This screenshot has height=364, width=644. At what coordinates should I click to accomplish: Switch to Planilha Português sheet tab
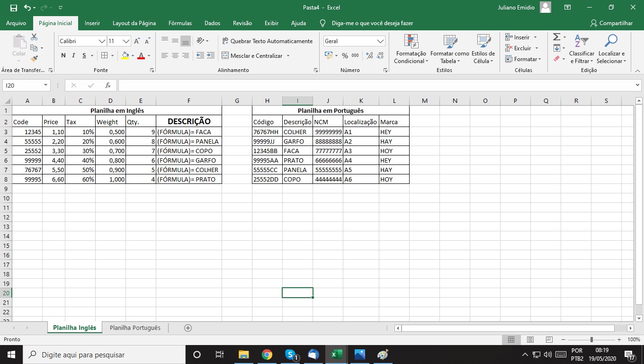135,328
